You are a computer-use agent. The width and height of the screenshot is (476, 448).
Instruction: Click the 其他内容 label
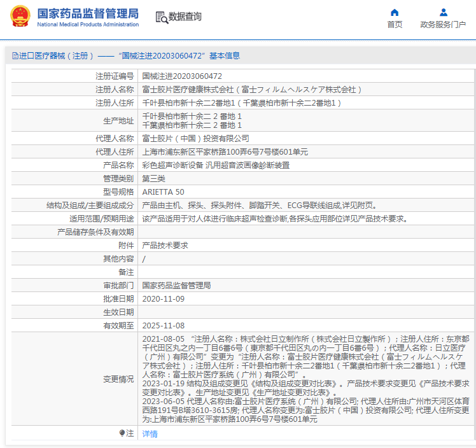(x=118, y=258)
